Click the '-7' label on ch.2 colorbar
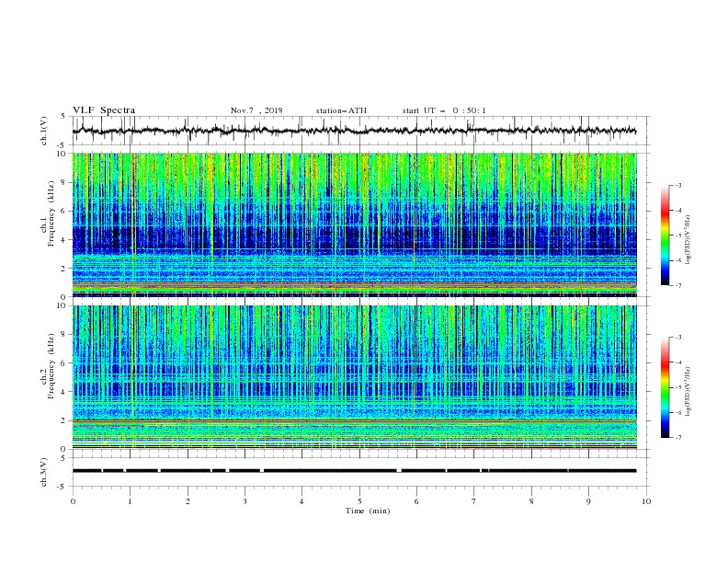Viewport: 728px width, 563px height. coord(677,437)
